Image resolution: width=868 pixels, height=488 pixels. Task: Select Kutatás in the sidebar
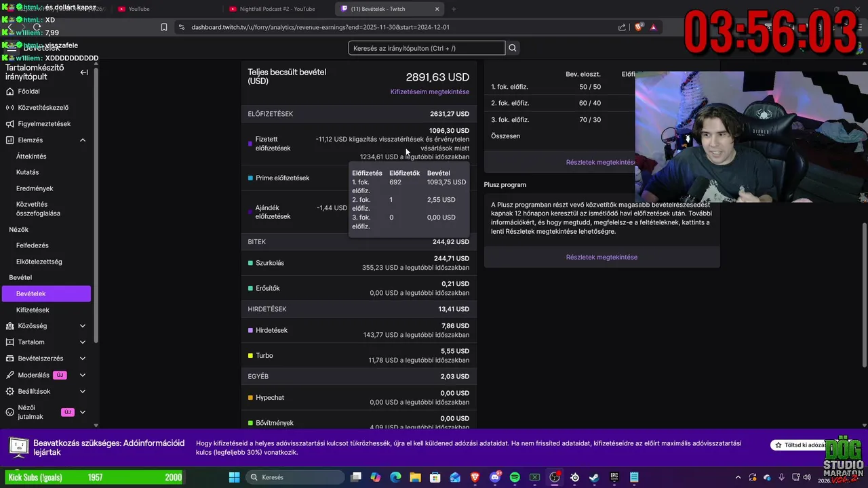click(x=27, y=172)
